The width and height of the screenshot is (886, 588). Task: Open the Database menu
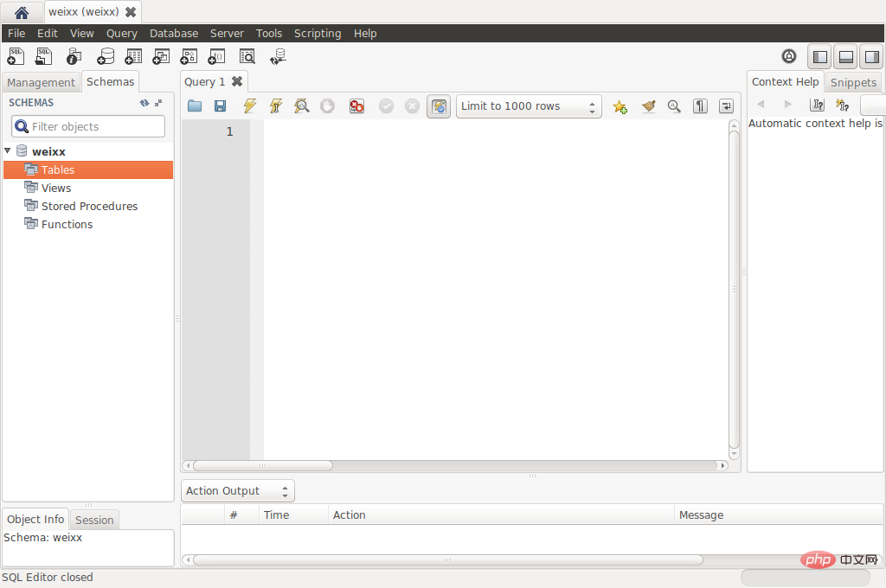[x=173, y=33]
